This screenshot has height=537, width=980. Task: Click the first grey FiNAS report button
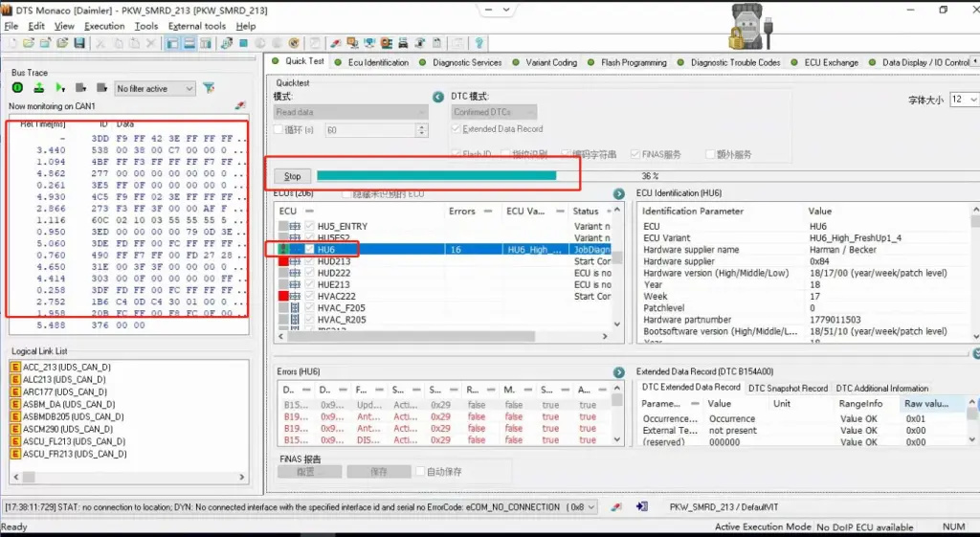(309, 471)
